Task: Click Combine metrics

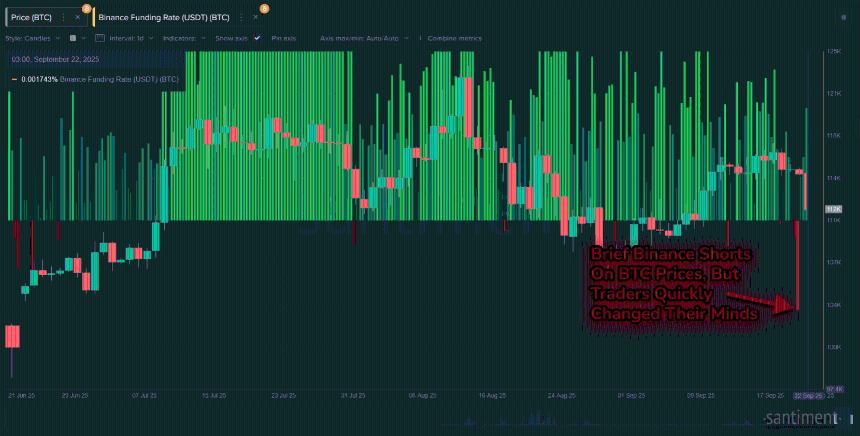Action: [x=455, y=38]
